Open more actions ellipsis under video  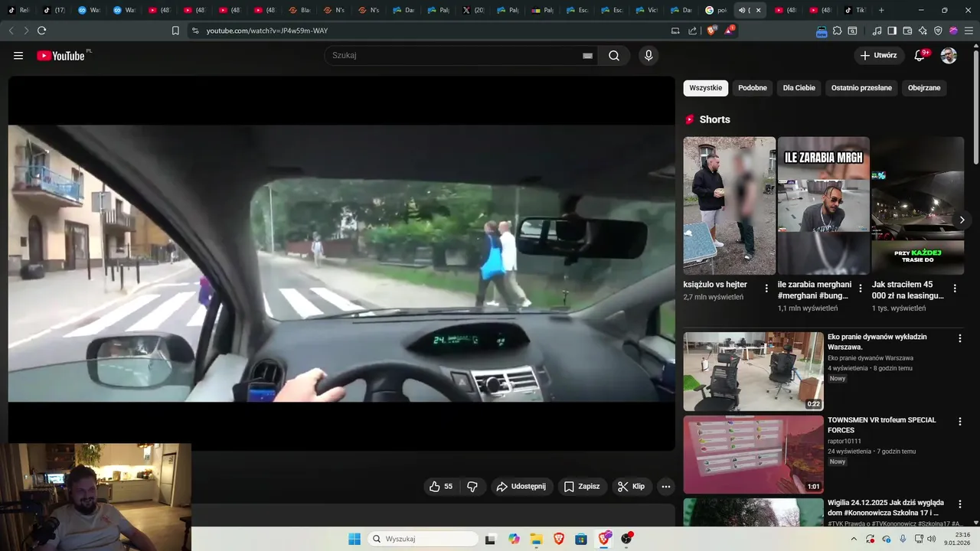(666, 486)
